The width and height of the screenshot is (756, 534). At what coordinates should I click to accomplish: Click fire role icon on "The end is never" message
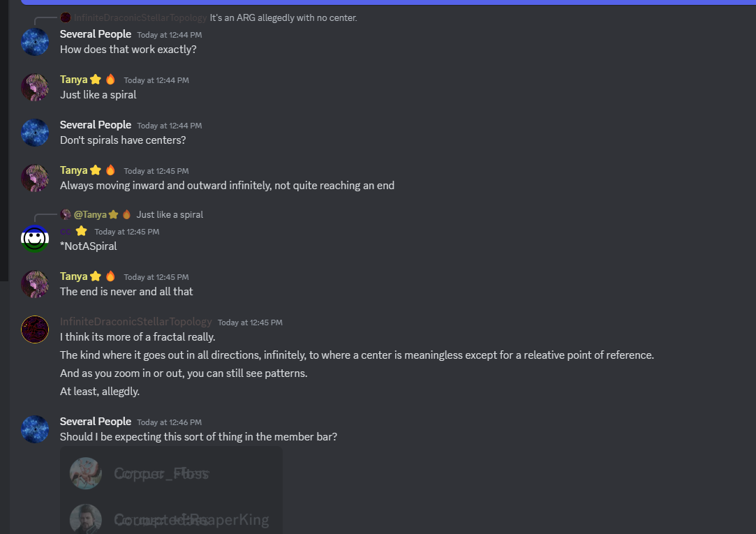coord(110,276)
